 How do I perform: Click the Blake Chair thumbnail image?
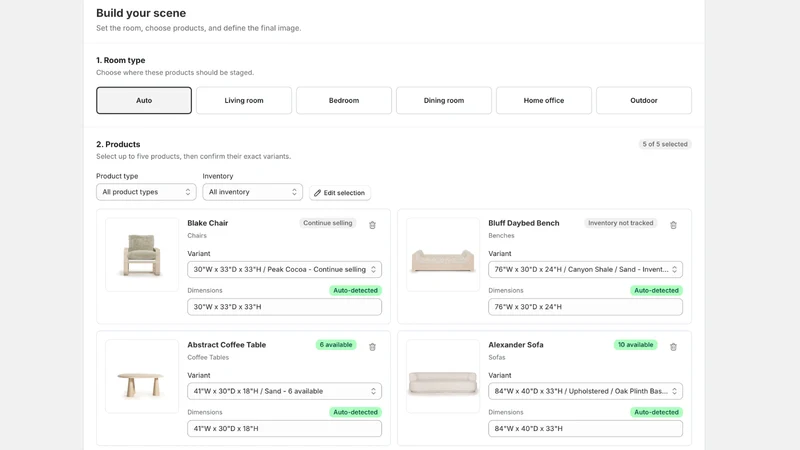(142, 255)
